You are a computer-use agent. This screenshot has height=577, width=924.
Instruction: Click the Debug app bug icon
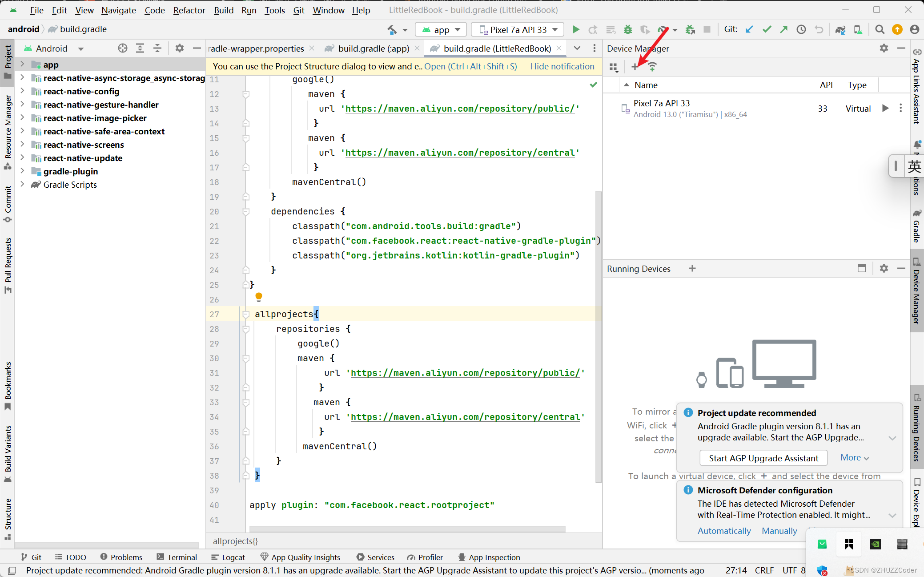coord(627,29)
